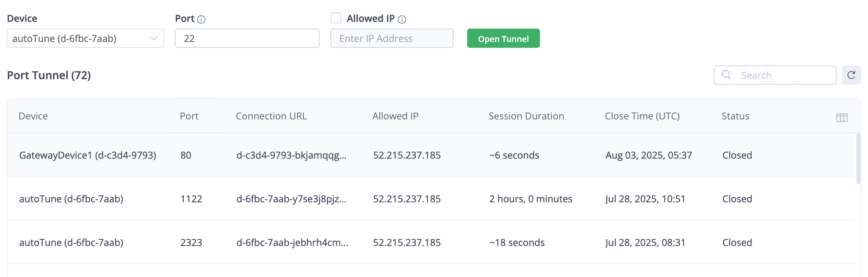Click the Close Time (UTC) header
Viewport: 868px width, 277px height.
(x=642, y=116)
